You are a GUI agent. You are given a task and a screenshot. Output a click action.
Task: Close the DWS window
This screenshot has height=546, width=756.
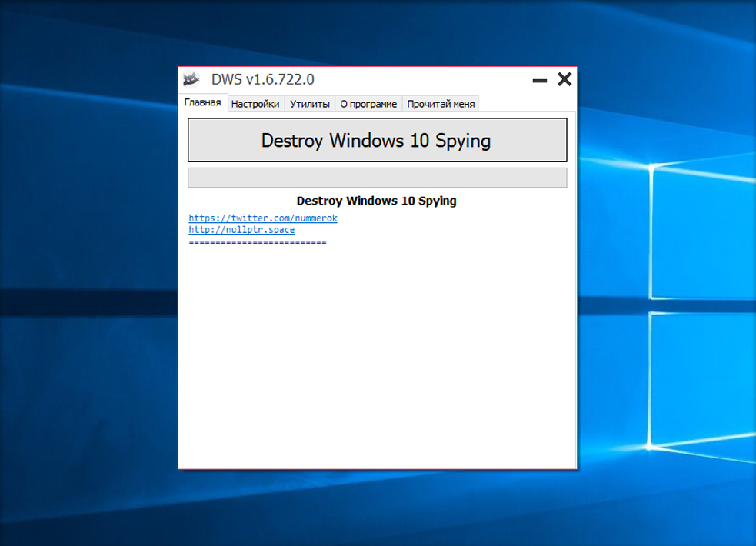point(564,79)
